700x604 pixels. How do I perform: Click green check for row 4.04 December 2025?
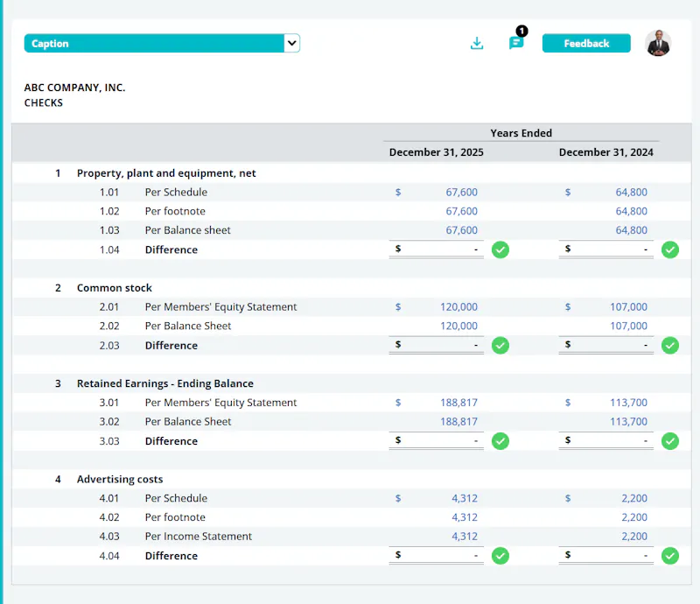coord(500,556)
